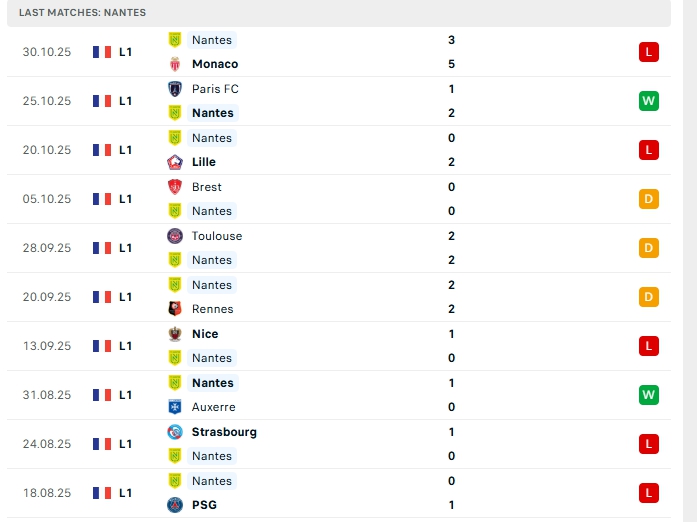Click the Lille club crest

175,162
